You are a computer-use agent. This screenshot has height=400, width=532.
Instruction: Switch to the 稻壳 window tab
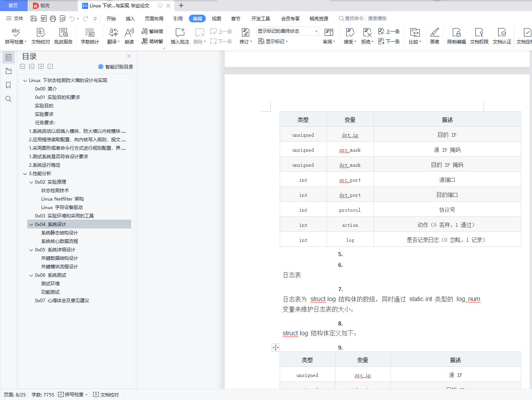click(53, 6)
